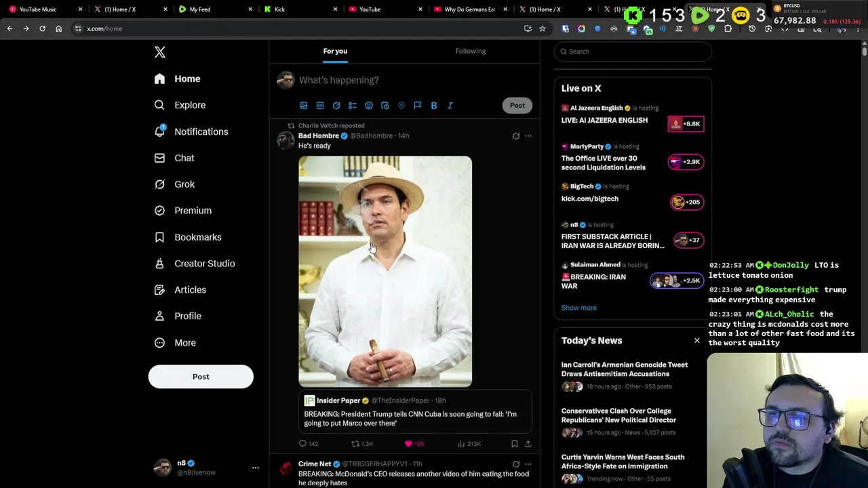Open the photo of man in white hat
The height and width of the screenshot is (488, 868).
[385, 272]
